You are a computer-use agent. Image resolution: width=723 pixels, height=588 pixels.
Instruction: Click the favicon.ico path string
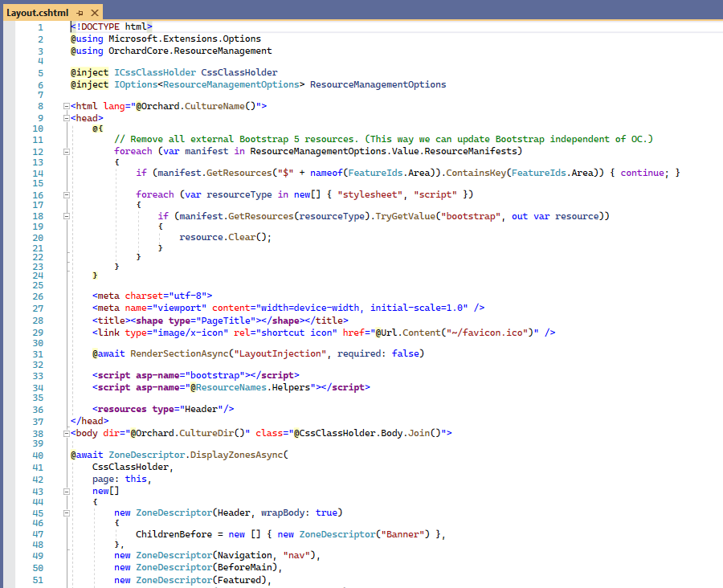click(x=488, y=333)
